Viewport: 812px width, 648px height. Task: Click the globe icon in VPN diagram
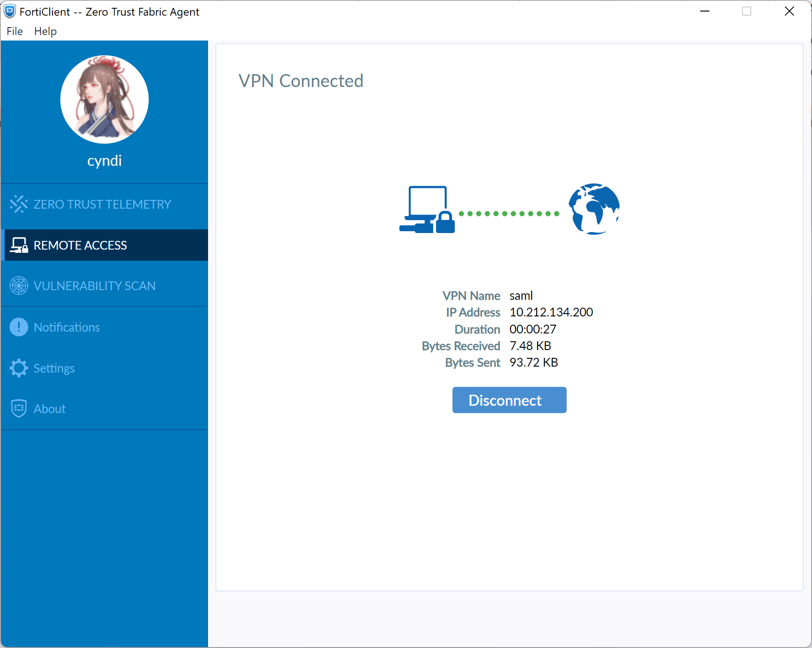pyautogui.click(x=594, y=209)
